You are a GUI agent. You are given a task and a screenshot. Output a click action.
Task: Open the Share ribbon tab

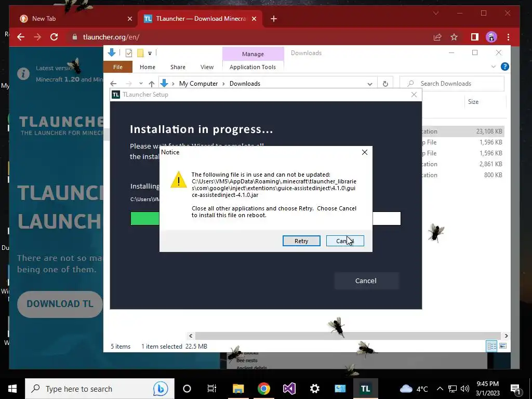pos(178,67)
